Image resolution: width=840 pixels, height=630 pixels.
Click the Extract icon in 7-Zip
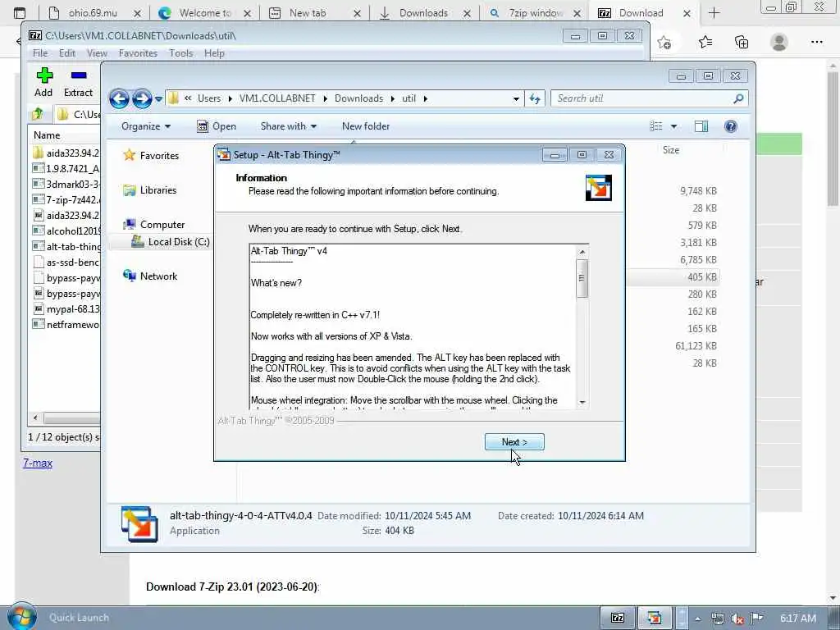tap(78, 82)
